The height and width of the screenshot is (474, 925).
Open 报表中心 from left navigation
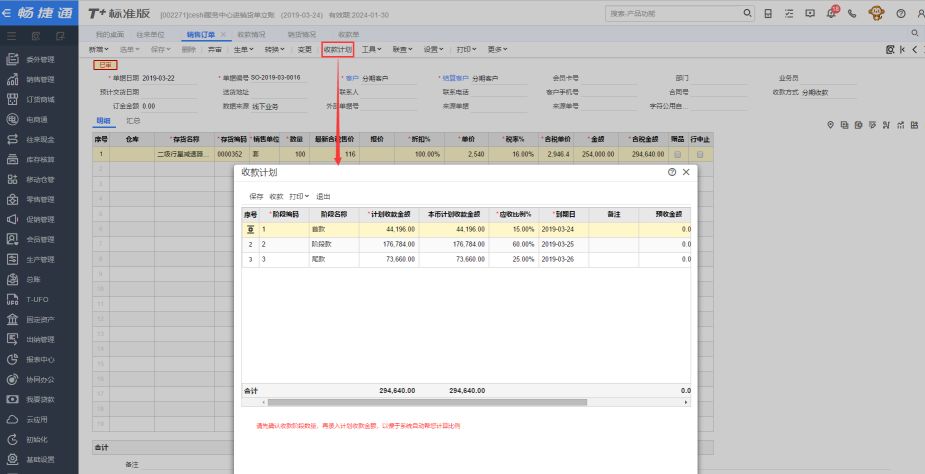(x=40, y=358)
